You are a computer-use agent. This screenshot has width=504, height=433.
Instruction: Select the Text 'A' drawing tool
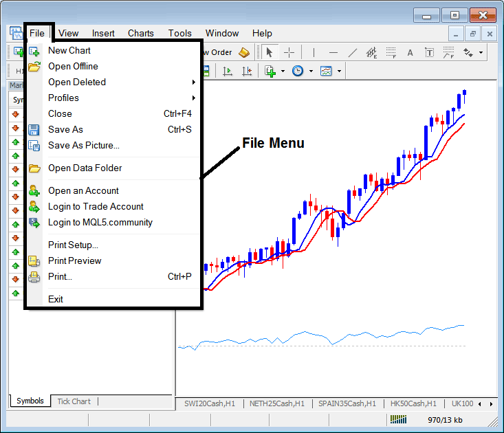(410, 52)
